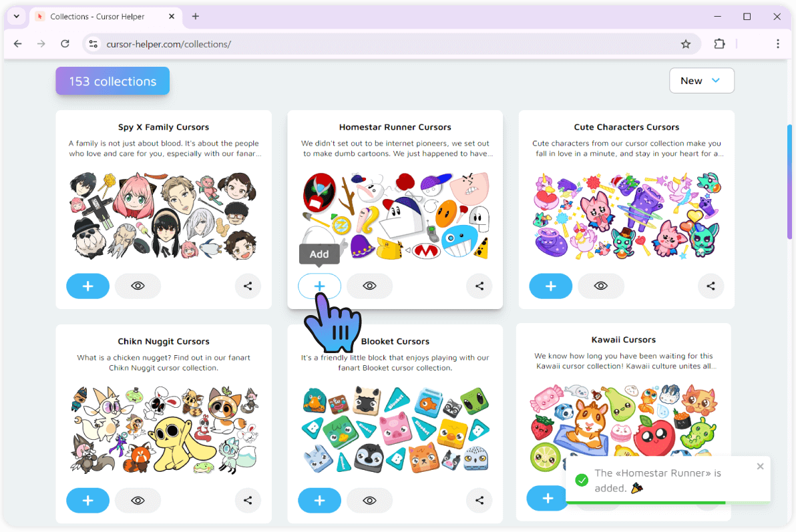The image size is (796, 532).
Task: Preview Homestar Runner cursors with eye icon
Action: coord(369,286)
